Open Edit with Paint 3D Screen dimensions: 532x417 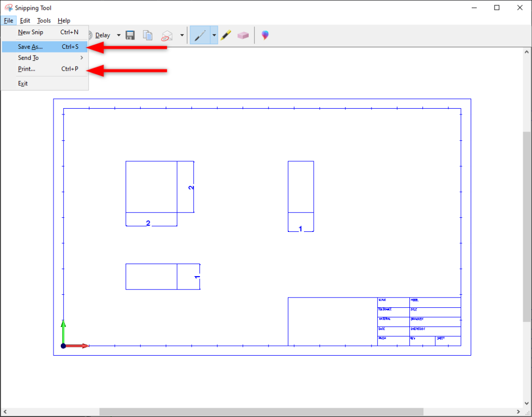[x=265, y=35]
